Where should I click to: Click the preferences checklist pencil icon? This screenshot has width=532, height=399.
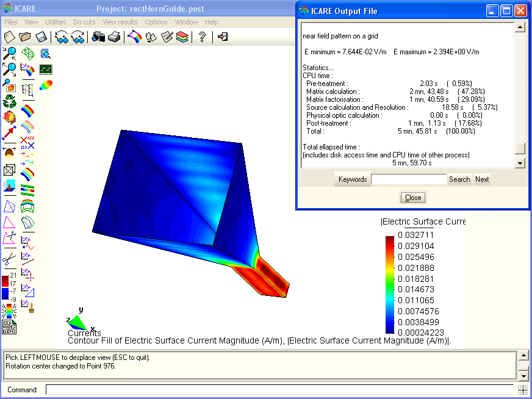167,37
